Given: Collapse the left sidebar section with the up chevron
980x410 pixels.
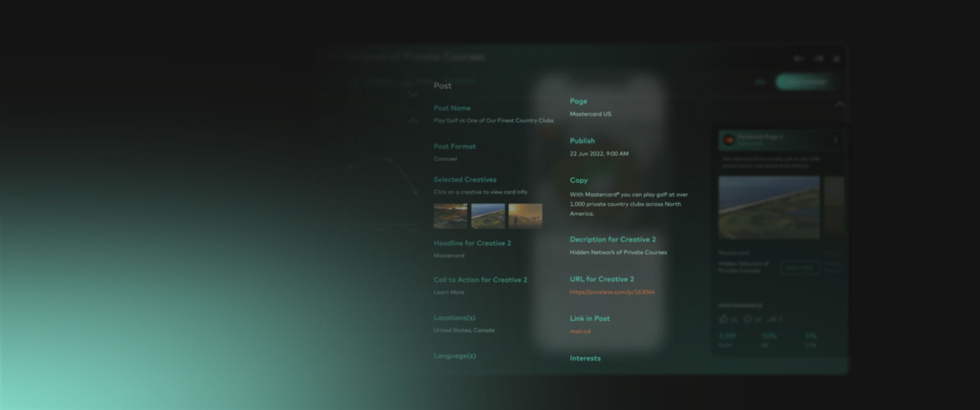Looking at the screenshot, I should coord(413,121).
